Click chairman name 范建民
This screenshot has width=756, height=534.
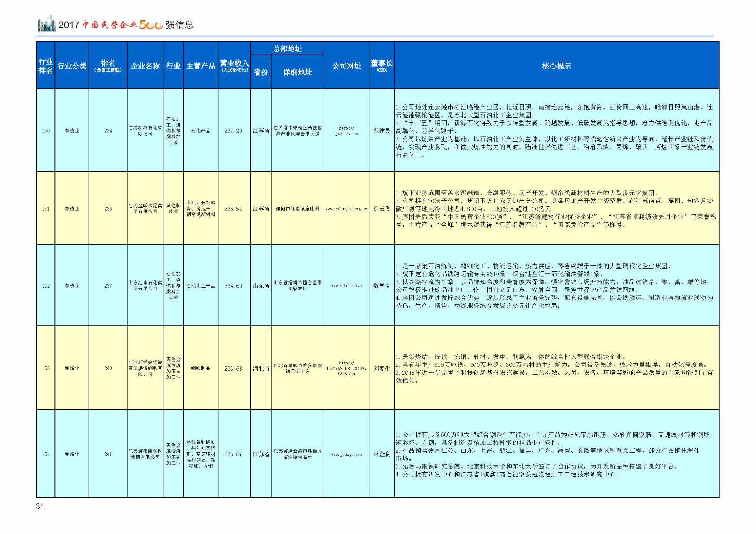coord(382,131)
